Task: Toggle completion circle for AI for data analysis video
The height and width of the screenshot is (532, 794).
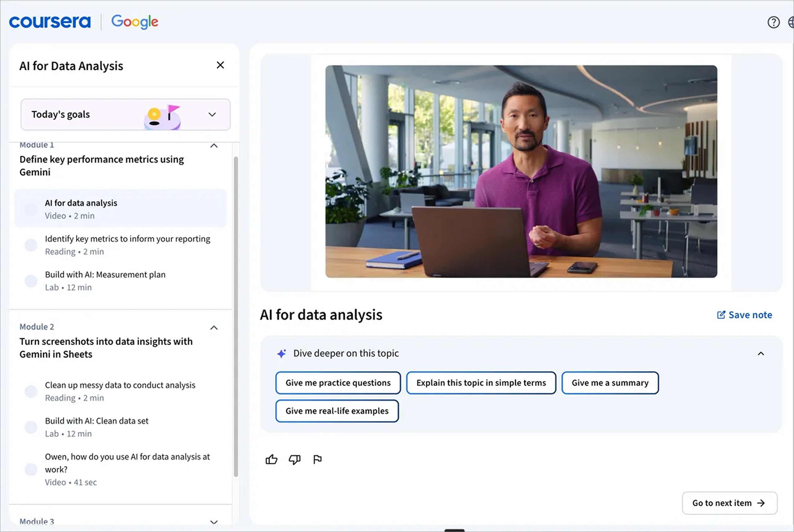Action: tap(31, 209)
